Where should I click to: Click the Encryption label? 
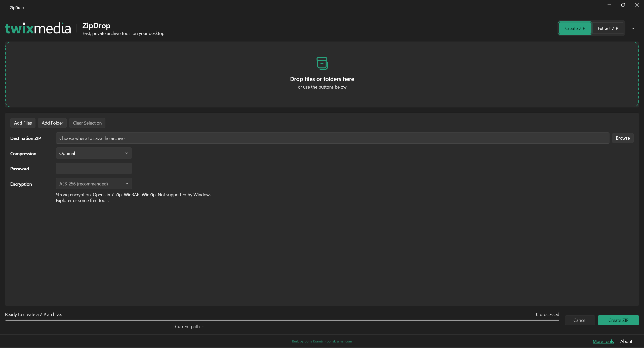click(x=21, y=184)
